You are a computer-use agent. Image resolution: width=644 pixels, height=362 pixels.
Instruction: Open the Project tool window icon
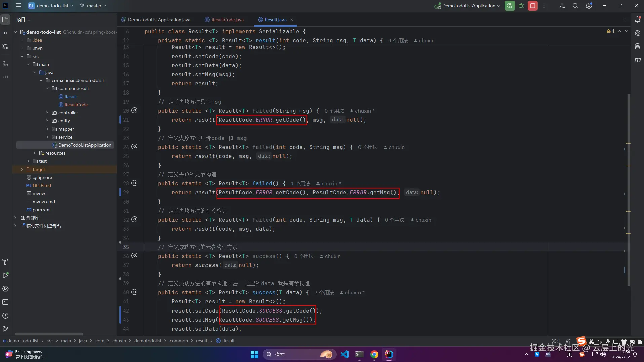tap(5, 20)
